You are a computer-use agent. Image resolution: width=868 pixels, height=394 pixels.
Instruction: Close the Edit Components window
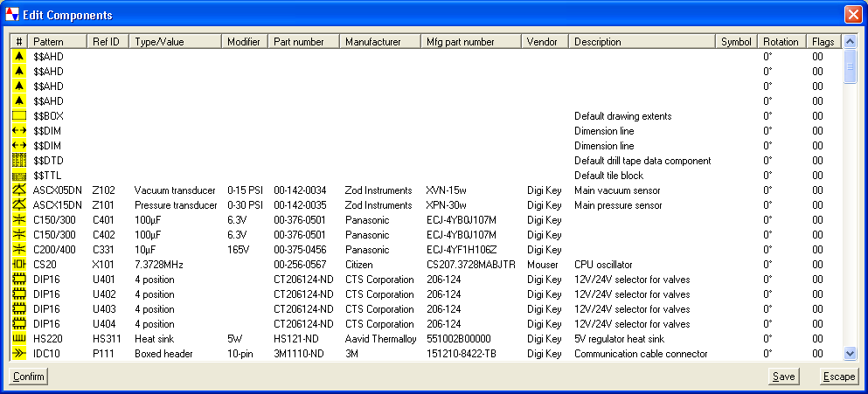tap(853, 15)
